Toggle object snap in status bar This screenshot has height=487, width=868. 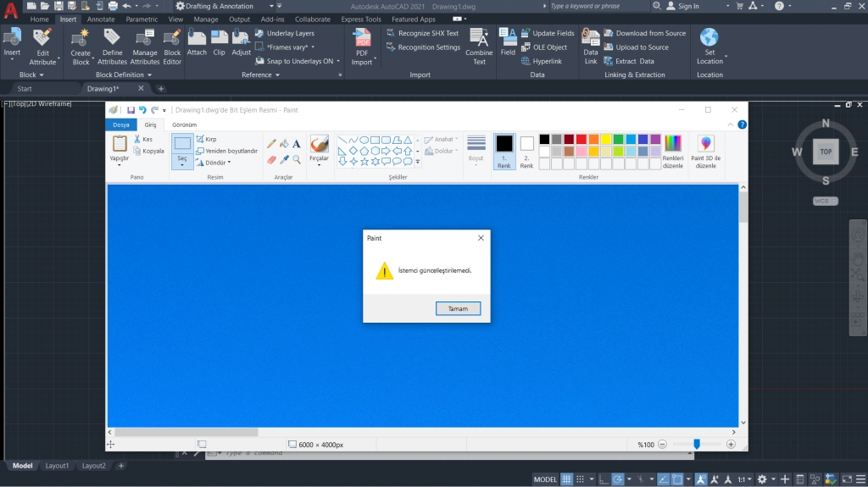tap(677, 479)
